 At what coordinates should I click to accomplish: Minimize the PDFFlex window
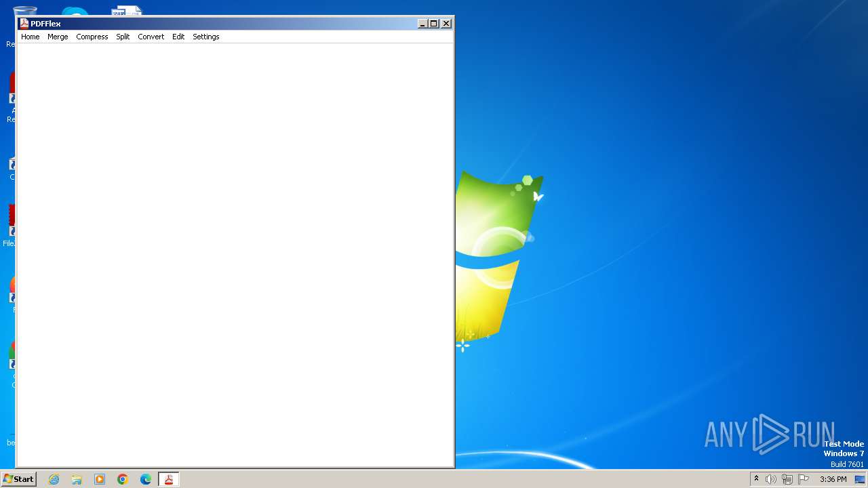tap(422, 23)
